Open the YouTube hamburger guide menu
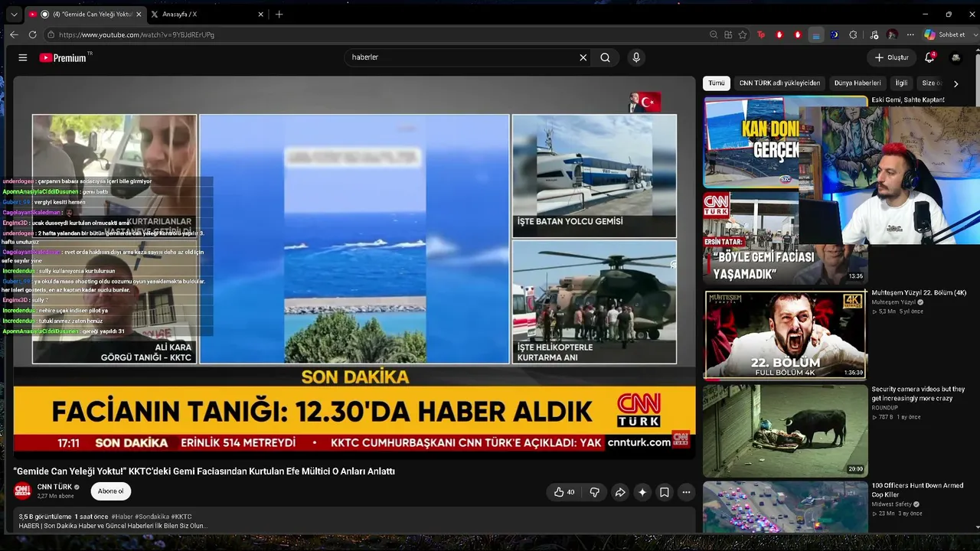980x551 pixels. (x=23, y=57)
